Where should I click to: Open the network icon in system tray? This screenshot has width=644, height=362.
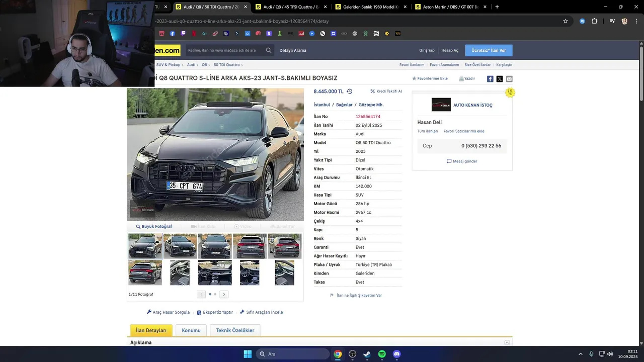pyautogui.click(x=602, y=354)
